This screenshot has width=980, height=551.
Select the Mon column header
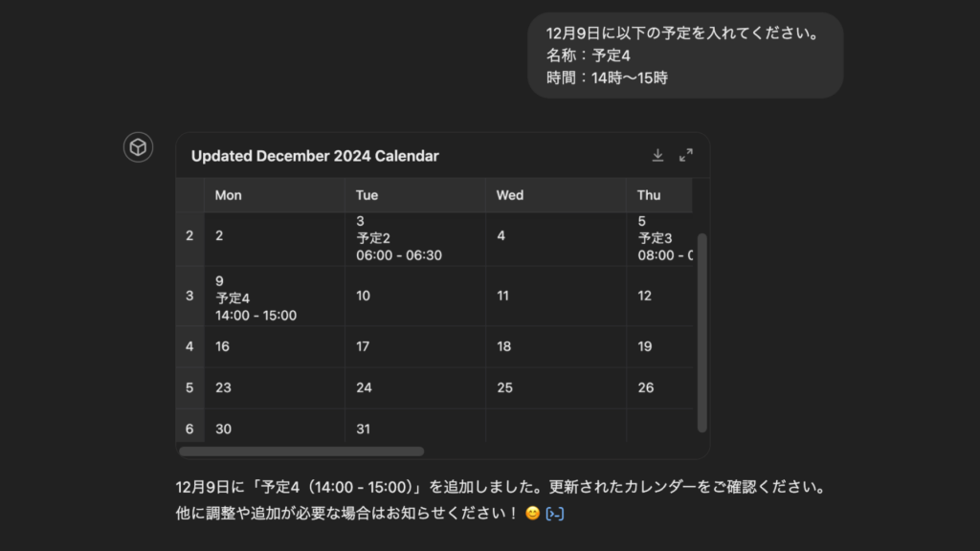228,195
